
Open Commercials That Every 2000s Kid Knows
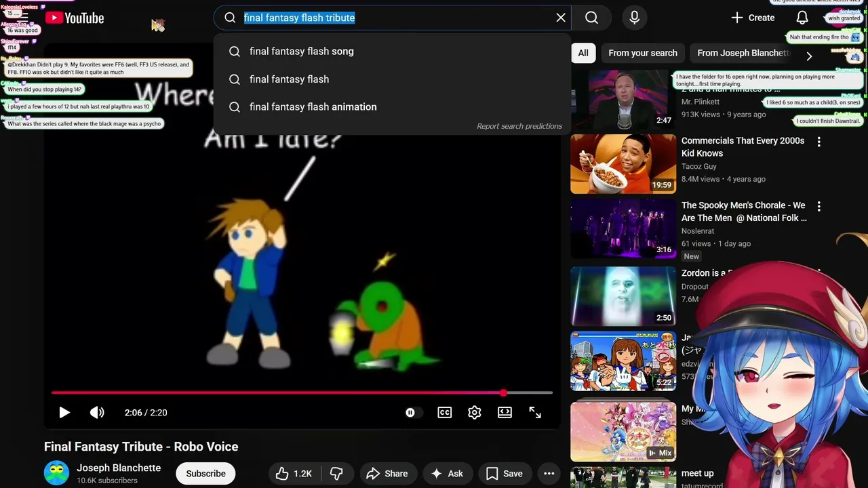coord(743,147)
